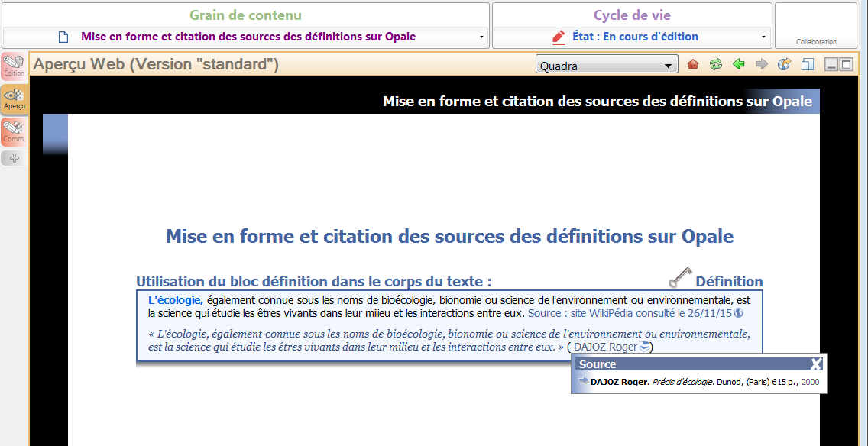Click the book icon after DAJOZ Roger

[x=644, y=347]
